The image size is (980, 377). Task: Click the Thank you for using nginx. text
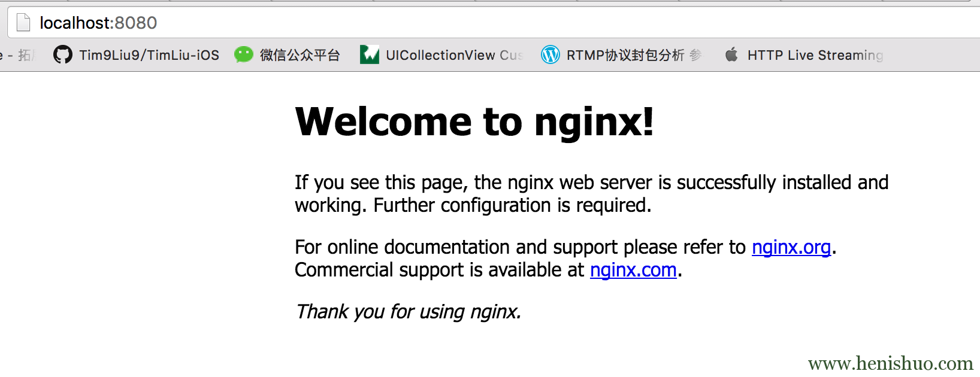(x=409, y=312)
